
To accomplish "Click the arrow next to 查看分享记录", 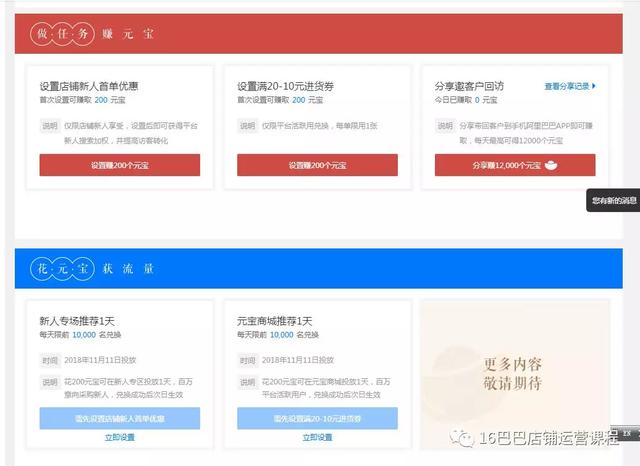I will 594,86.
